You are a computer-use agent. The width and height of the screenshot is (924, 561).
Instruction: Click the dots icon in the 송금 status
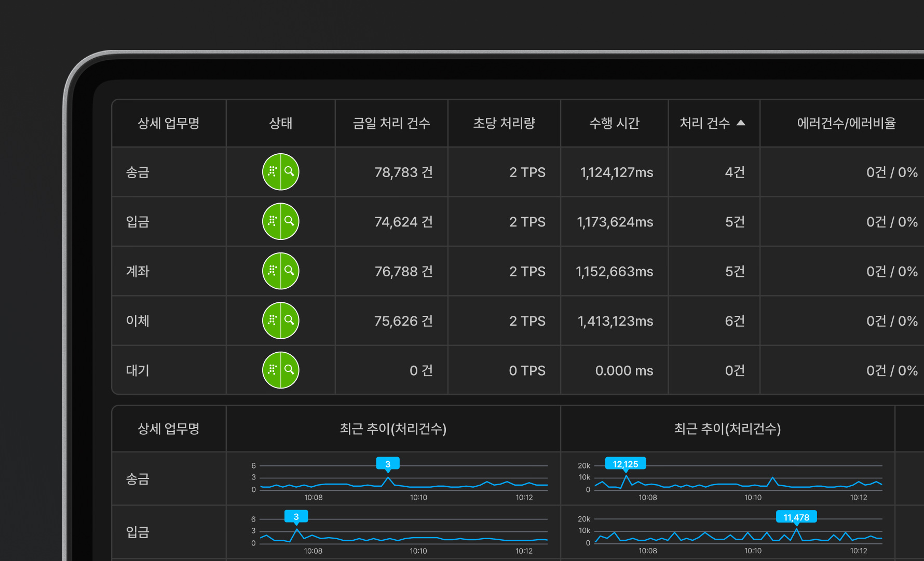pyautogui.click(x=272, y=171)
